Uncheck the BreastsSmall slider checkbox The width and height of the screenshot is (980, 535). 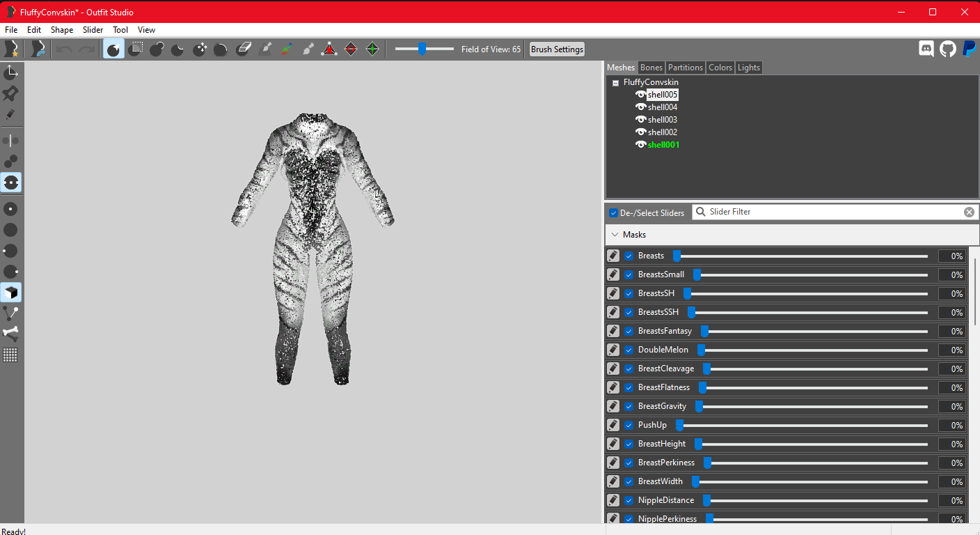tap(629, 275)
